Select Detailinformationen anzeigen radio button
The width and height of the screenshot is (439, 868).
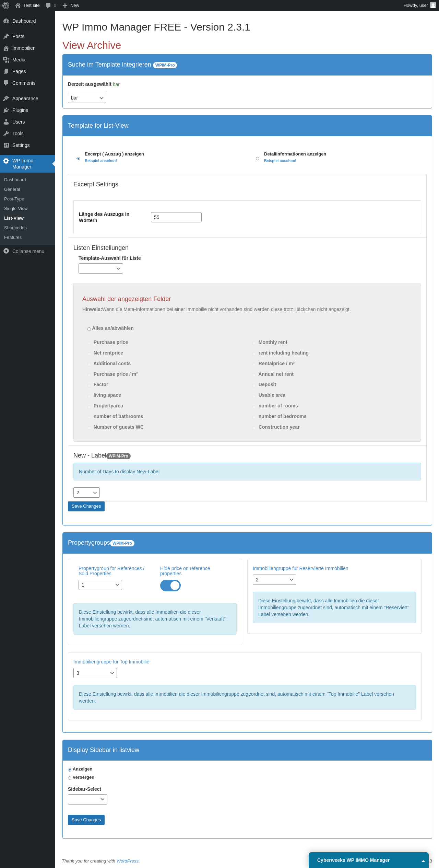[258, 159]
